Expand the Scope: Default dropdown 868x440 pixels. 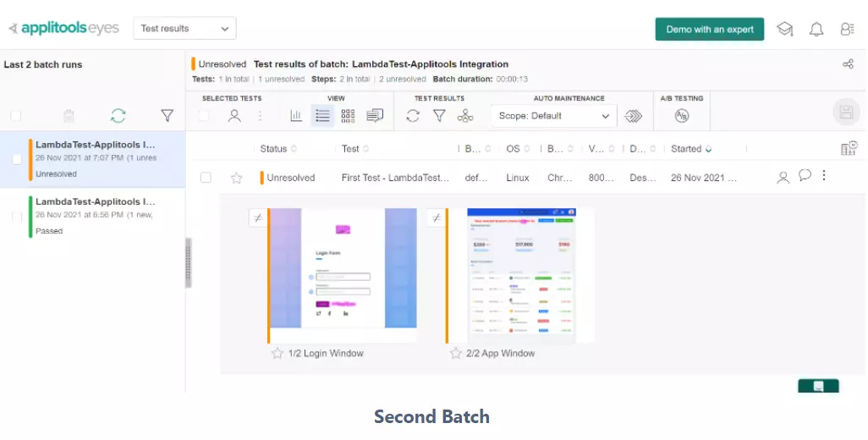[554, 116]
